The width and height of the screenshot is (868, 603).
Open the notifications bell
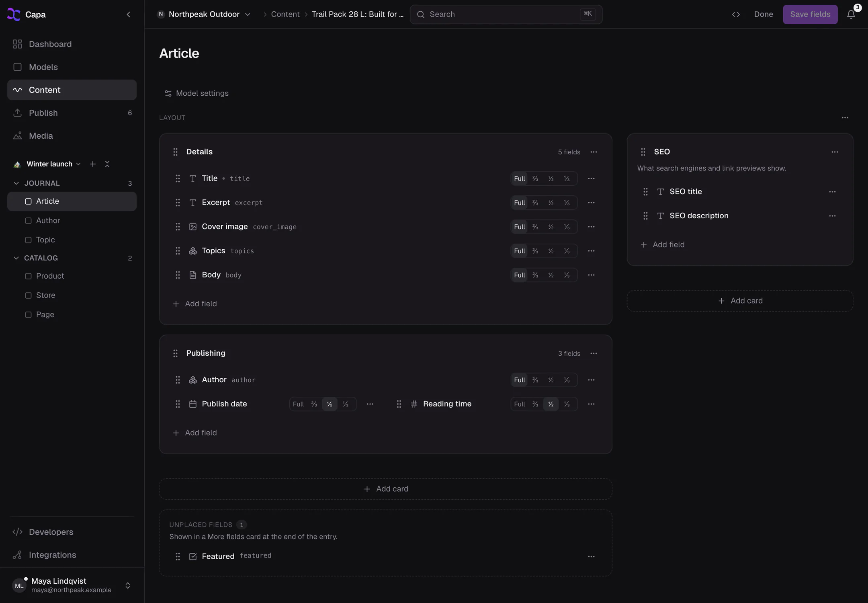[851, 14]
